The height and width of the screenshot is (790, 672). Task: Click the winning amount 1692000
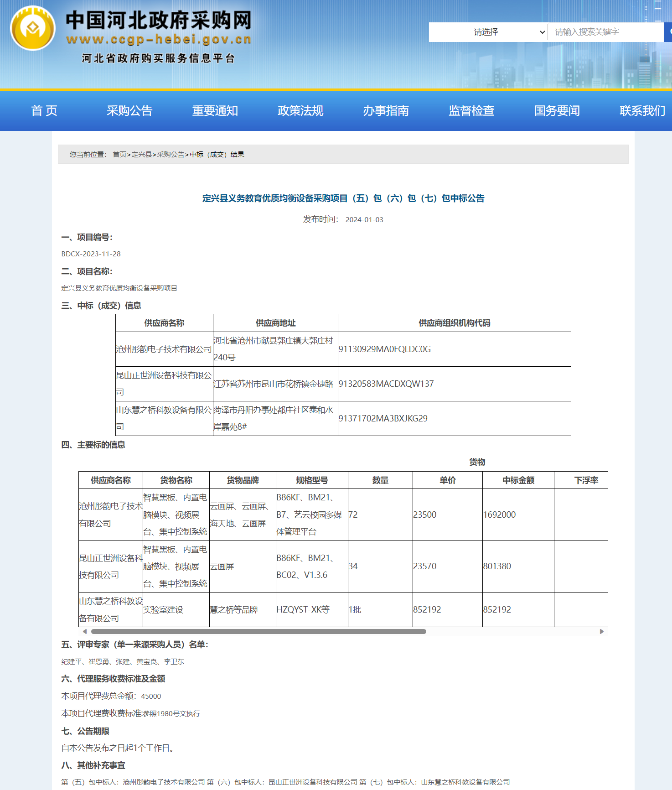coord(500,515)
